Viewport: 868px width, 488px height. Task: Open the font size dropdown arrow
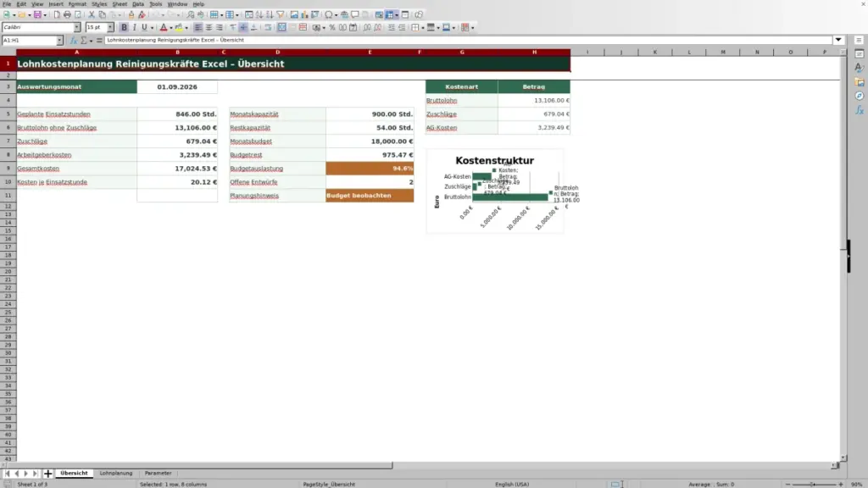[x=110, y=27]
